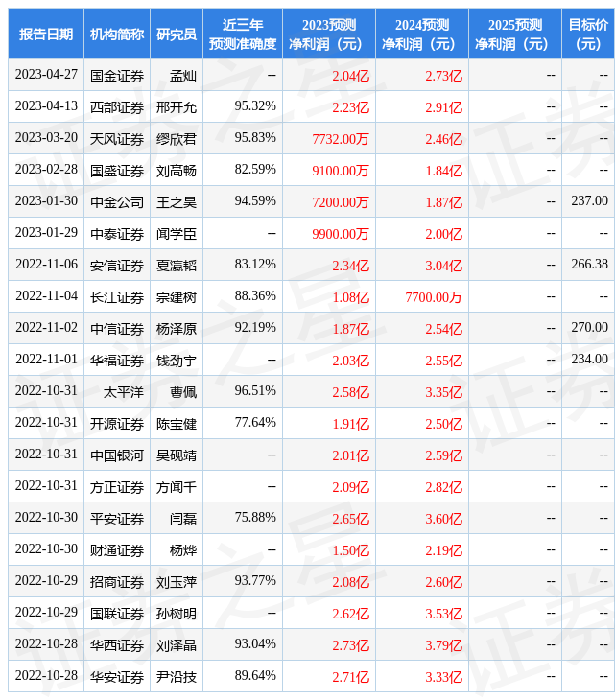Click researcher 刘玉萍

point(177,583)
